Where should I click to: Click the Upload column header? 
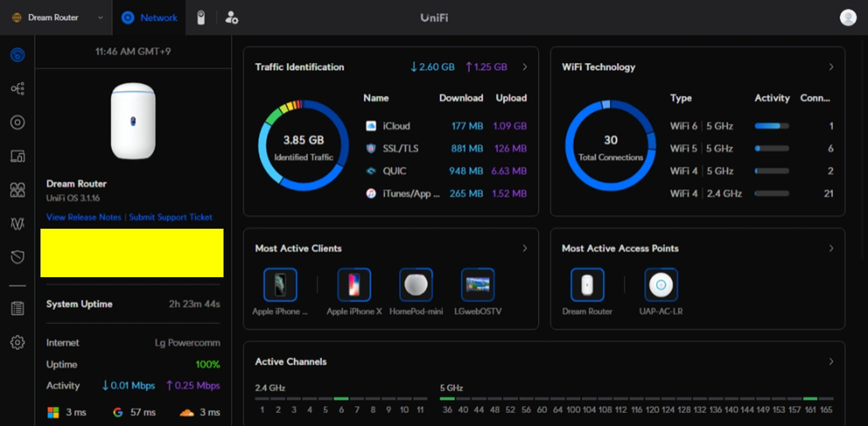pos(511,98)
